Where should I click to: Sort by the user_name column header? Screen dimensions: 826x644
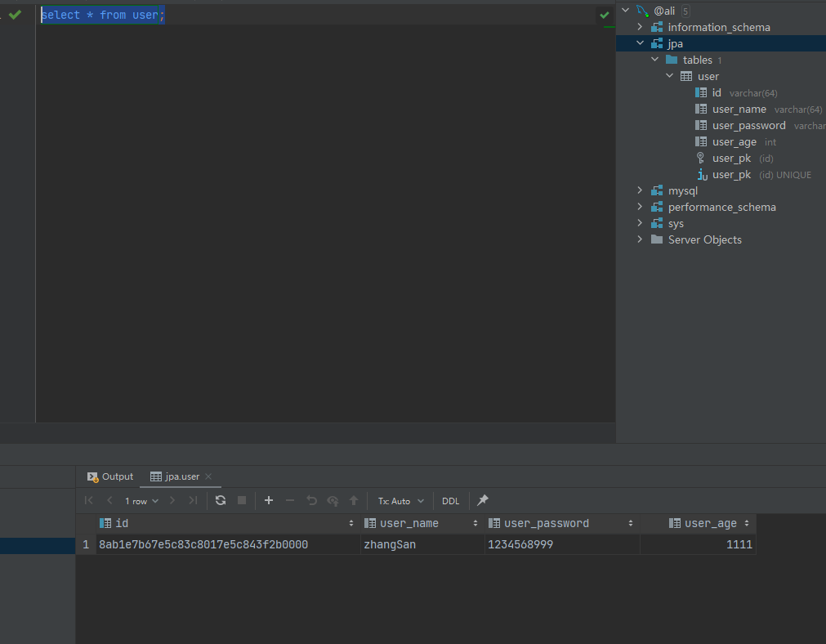point(422,523)
